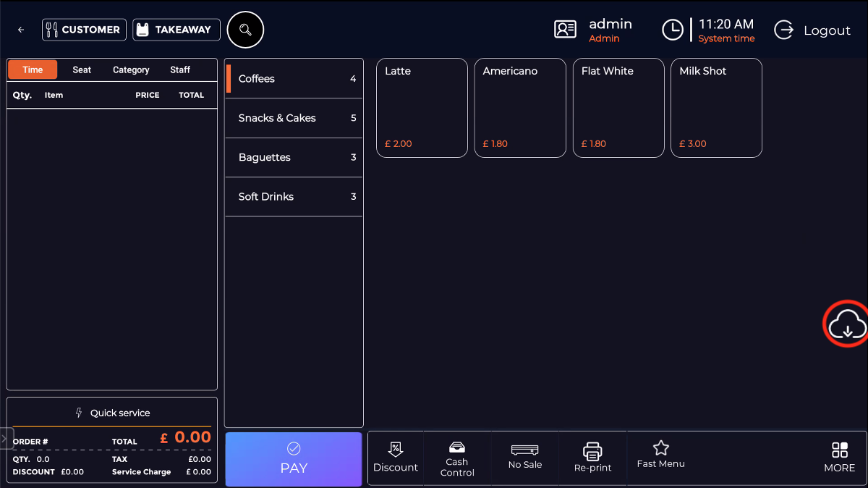Click the DISCOUNT £0.00 summary entry
This screenshot has width=868, height=488.
(x=48, y=472)
